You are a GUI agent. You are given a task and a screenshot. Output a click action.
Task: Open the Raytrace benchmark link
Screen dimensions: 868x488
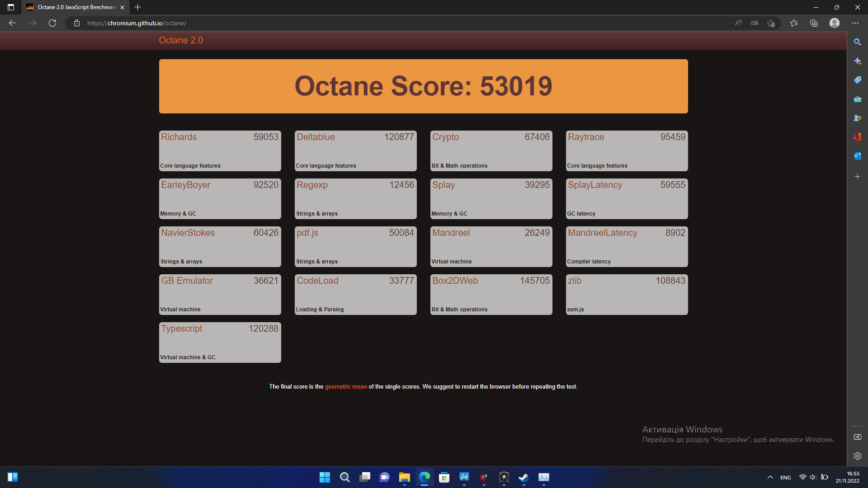[586, 137]
